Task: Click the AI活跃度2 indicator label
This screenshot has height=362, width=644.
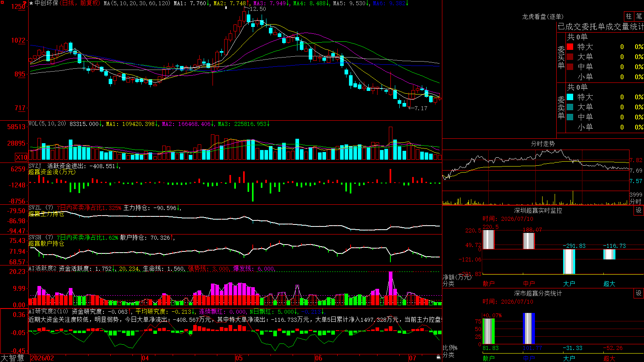Action: point(43,268)
